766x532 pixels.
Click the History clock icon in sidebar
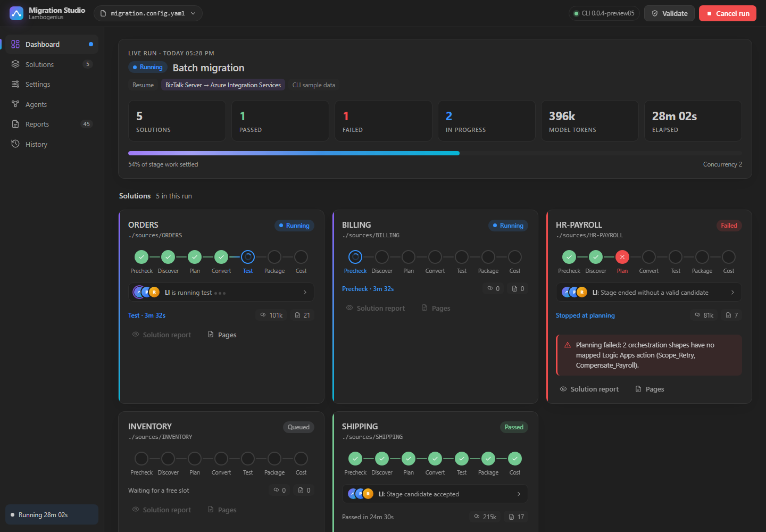[15, 144]
